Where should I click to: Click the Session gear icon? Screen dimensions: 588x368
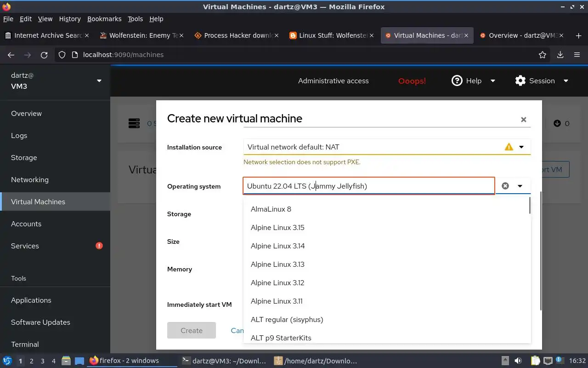520,81
